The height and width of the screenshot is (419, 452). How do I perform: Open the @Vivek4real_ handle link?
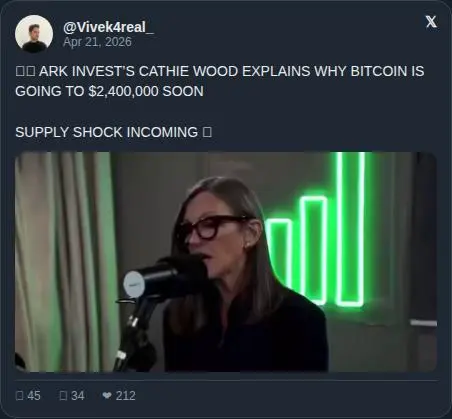pyautogui.click(x=108, y=27)
